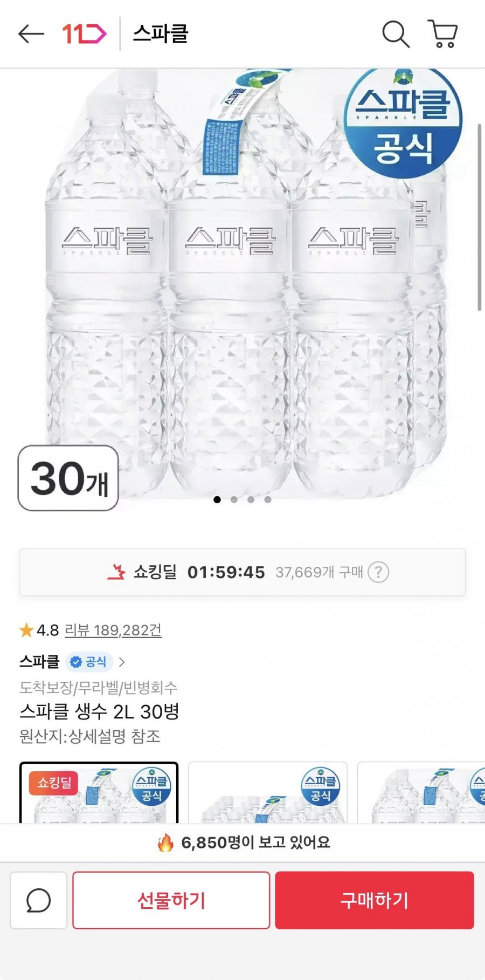Click the page scrollbar on the right
485x980 pixels.
click(x=479, y=217)
